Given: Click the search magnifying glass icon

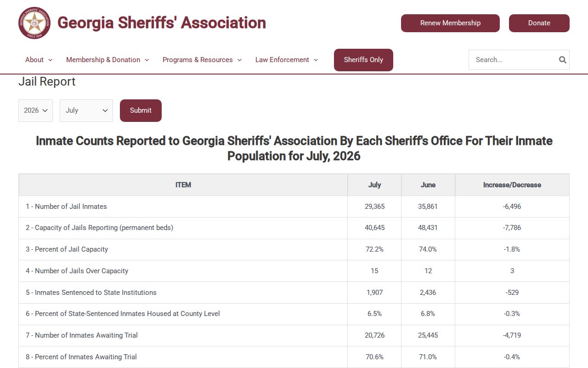Looking at the screenshot, I should tap(562, 60).
